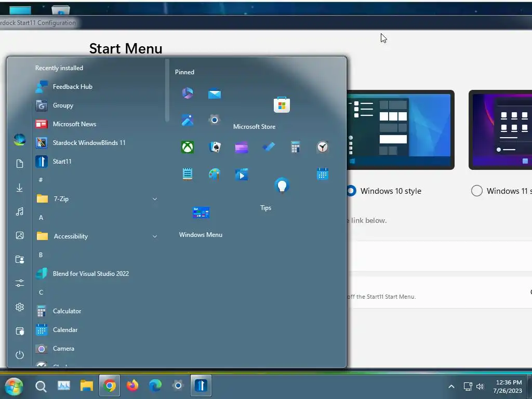
Task: Open the Microsoft 365 pinned tile
Action: 187,93
